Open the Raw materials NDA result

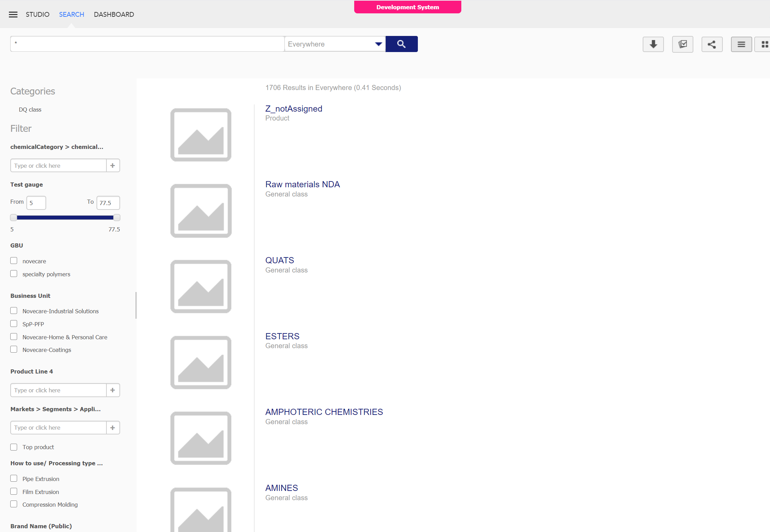click(x=303, y=184)
